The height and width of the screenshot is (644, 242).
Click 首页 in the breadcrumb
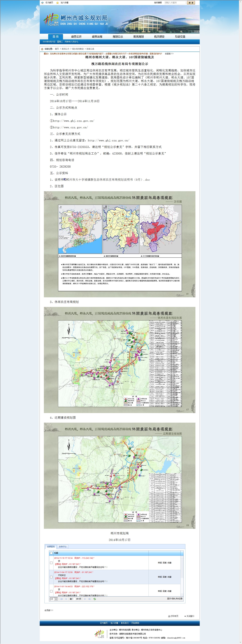coord(57,49)
